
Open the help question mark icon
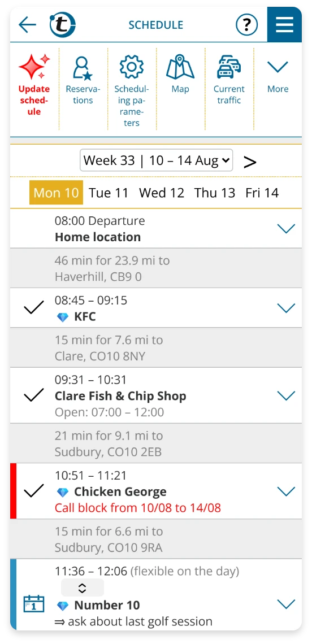[x=246, y=25]
